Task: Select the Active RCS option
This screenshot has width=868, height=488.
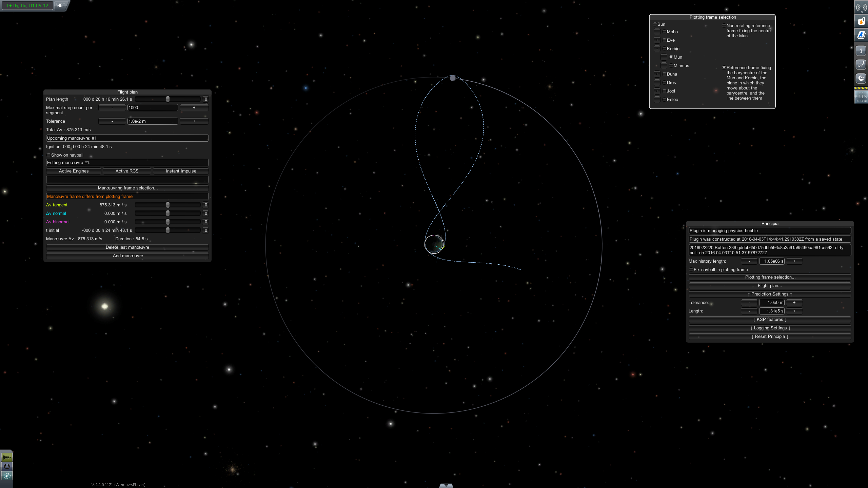Action: [127, 171]
